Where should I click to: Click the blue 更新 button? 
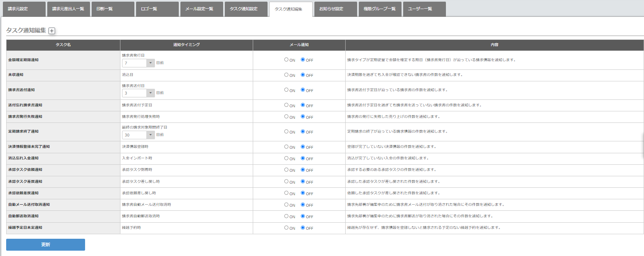45,244
